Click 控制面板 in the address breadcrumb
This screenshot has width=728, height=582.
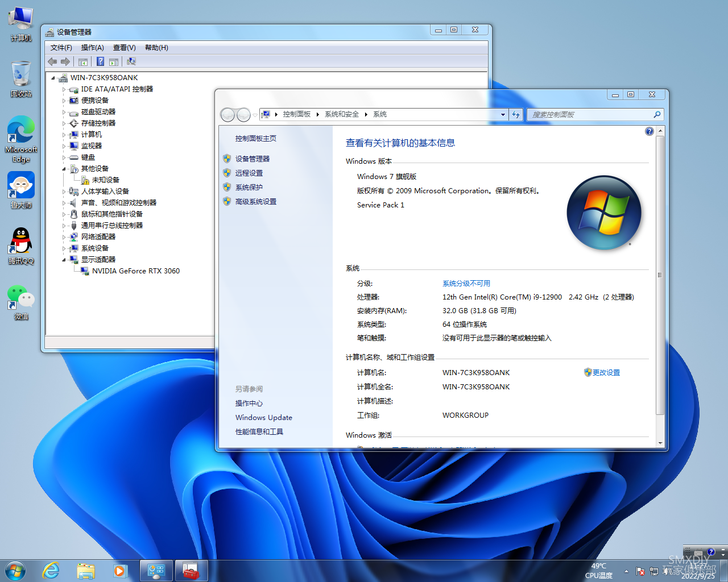pyautogui.click(x=297, y=114)
